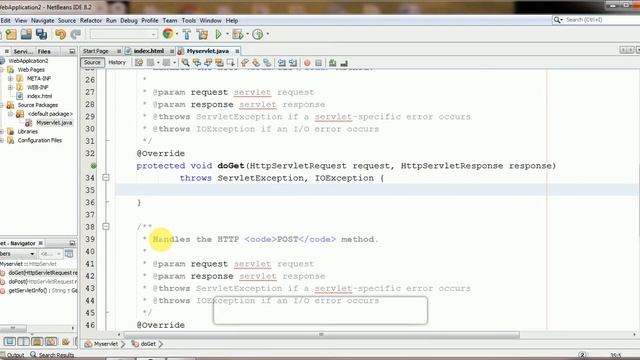Click the Comment icon in editor toolbar

click(332, 63)
